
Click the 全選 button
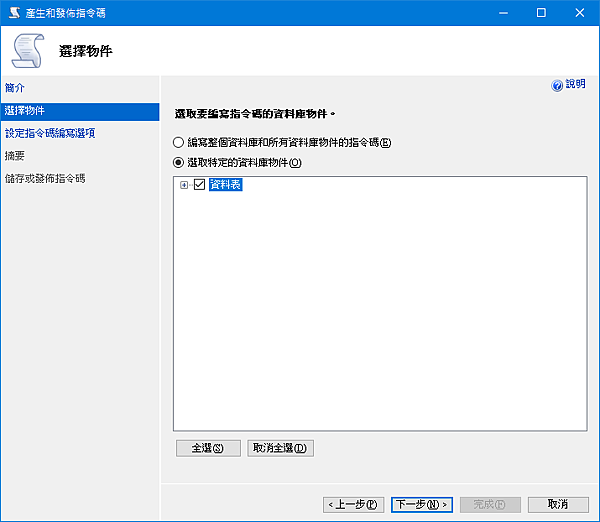coord(208,448)
